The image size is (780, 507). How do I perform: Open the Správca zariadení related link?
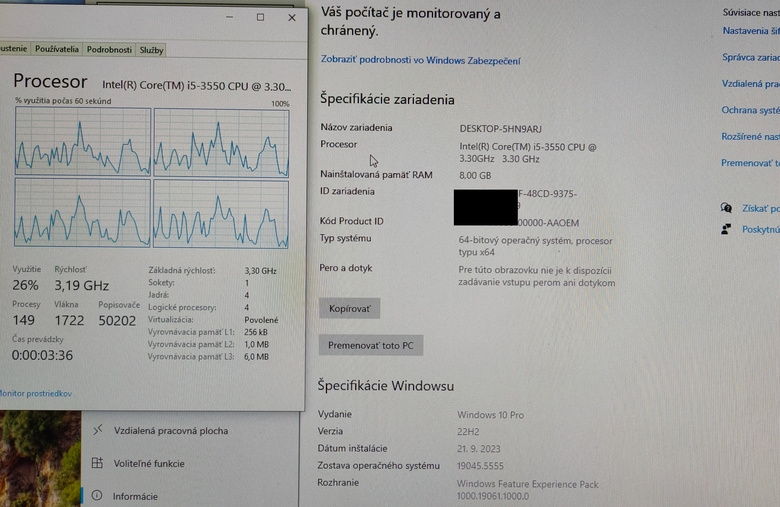(x=751, y=57)
